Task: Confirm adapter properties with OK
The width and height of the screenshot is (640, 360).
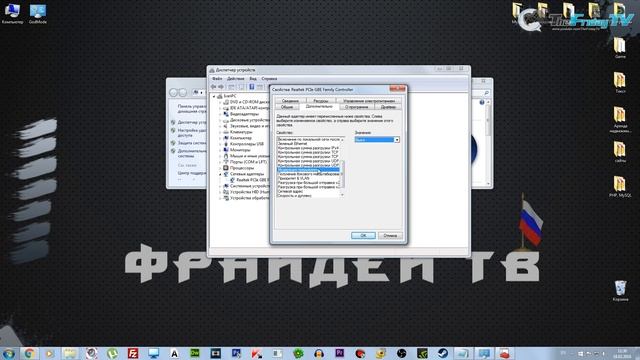Action: pos(363,236)
